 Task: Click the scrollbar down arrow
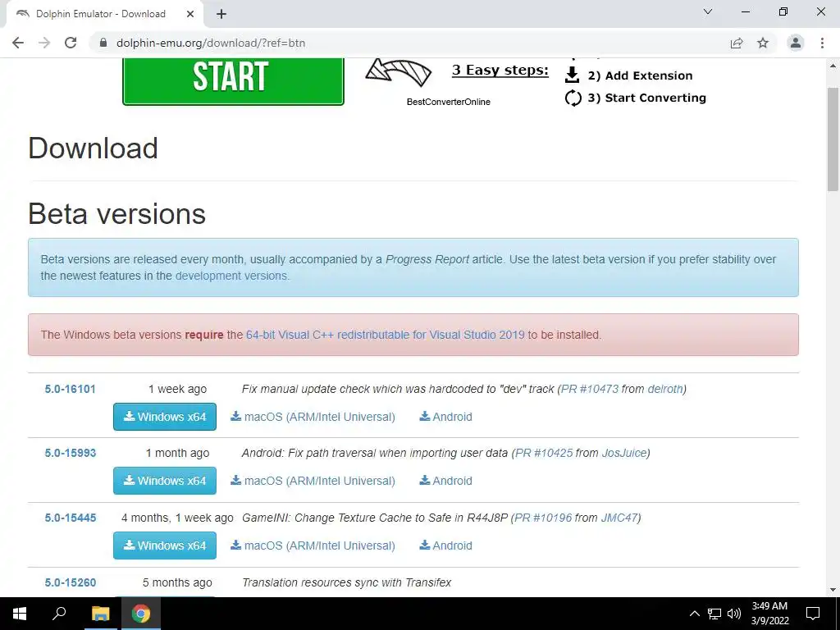pyautogui.click(x=833, y=590)
